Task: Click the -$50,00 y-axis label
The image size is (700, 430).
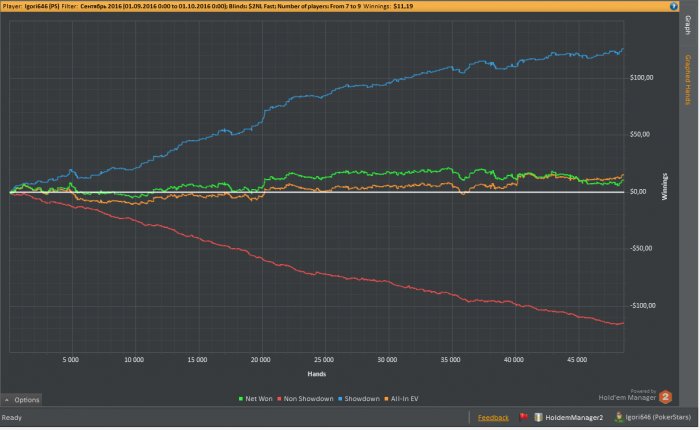Action: tap(641, 248)
